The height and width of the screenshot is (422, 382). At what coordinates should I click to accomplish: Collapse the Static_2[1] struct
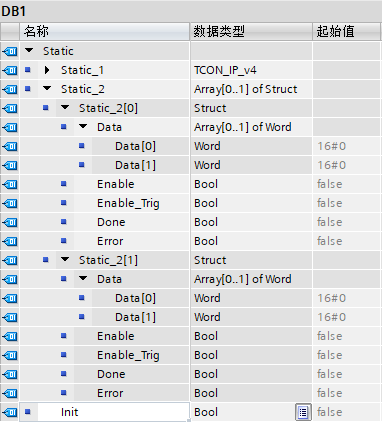(x=65, y=260)
